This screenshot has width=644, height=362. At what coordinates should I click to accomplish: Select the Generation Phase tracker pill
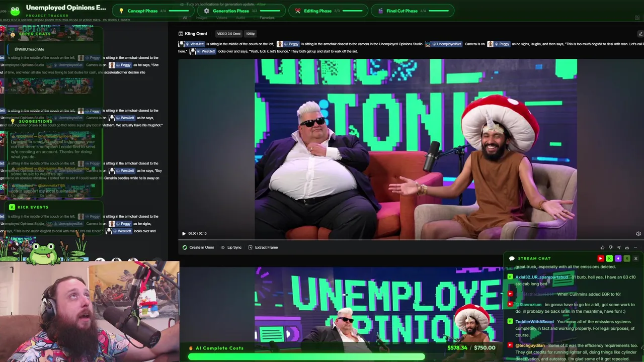point(242,11)
